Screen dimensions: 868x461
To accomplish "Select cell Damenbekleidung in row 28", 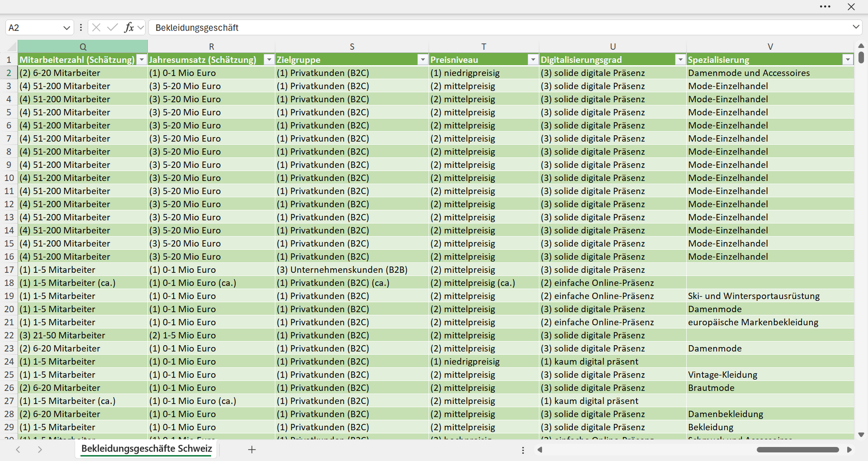I will 770,414.
